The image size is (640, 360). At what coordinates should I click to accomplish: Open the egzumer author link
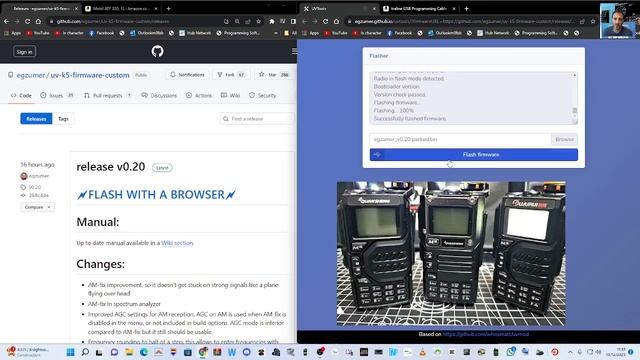39,176
